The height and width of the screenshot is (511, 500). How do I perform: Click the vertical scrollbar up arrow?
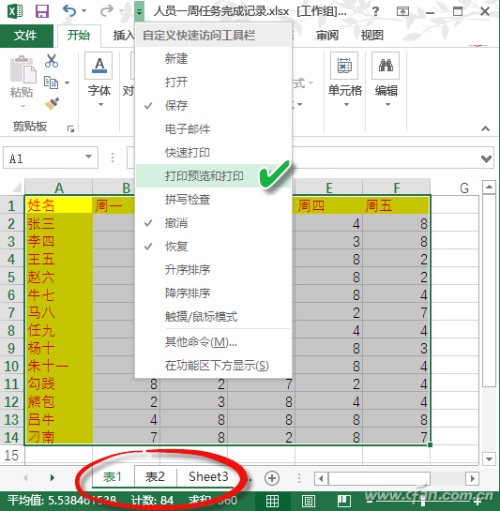pos(489,188)
